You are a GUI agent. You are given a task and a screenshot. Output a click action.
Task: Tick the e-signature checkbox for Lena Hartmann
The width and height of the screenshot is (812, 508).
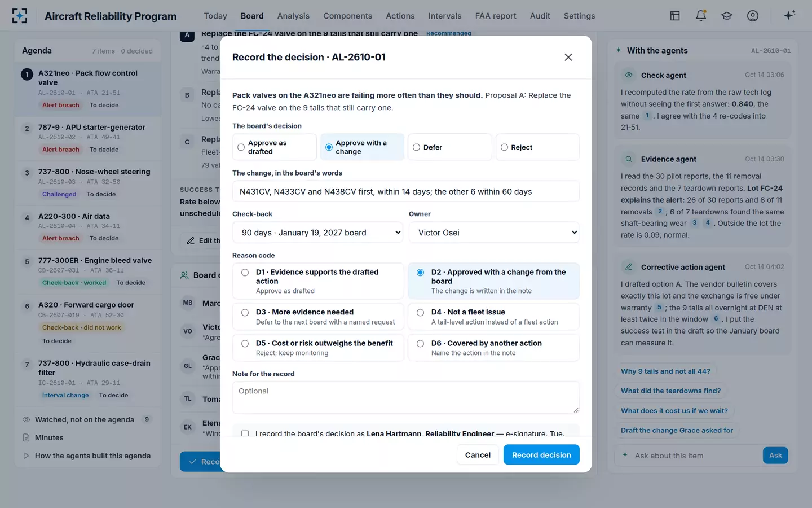pos(245,433)
